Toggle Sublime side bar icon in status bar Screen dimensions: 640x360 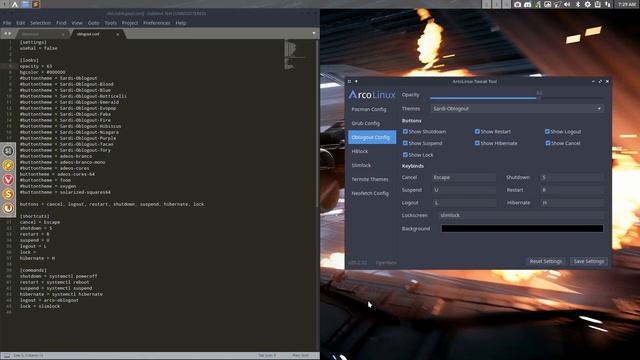pyautogui.click(x=7, y=356)
